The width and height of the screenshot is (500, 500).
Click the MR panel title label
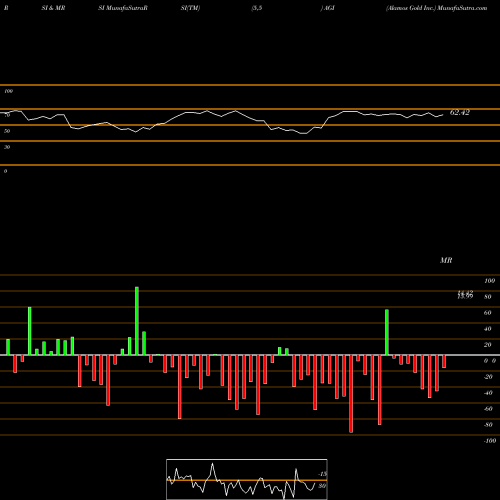pos(446,260)
